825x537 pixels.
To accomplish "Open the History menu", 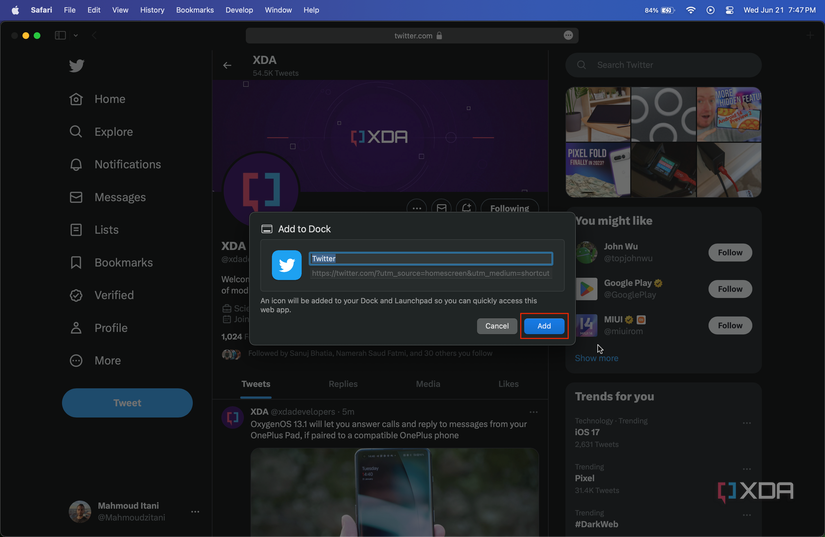I will (152, 10).
